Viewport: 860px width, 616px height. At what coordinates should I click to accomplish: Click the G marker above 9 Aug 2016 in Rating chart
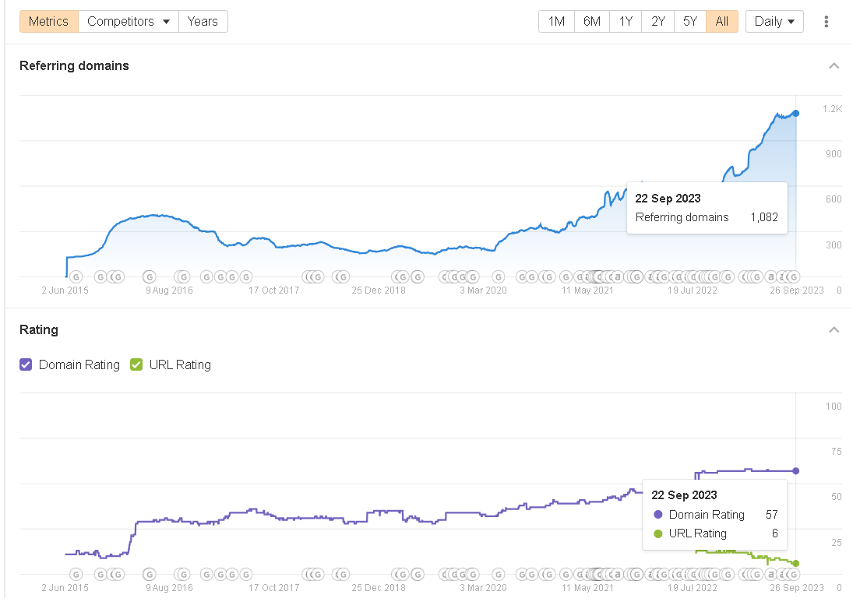150,575
